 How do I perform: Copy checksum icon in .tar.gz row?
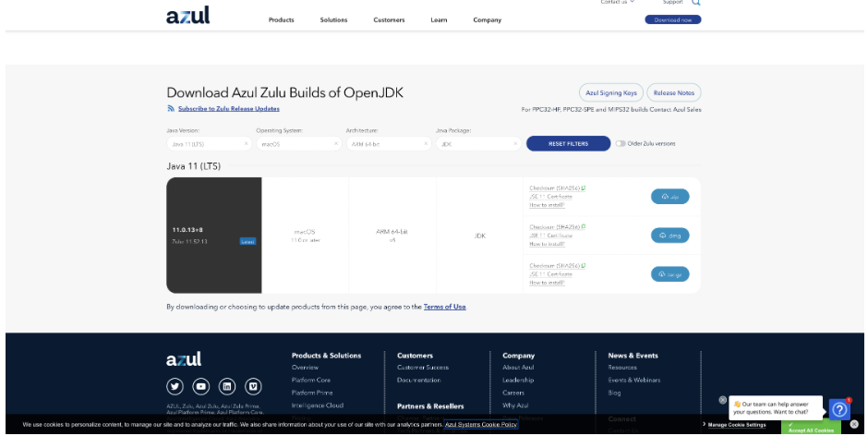pyautogui.click(x=584, y=265)
